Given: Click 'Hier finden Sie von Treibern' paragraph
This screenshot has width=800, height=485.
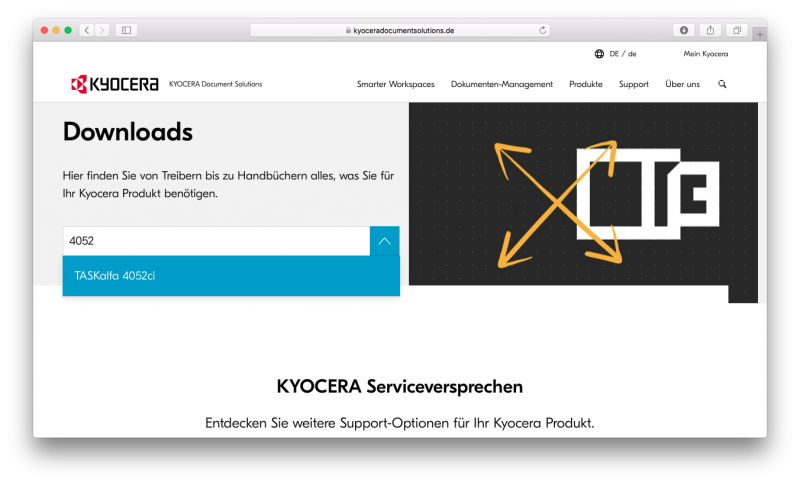Looking at the screenshot, I should (228, 184).
